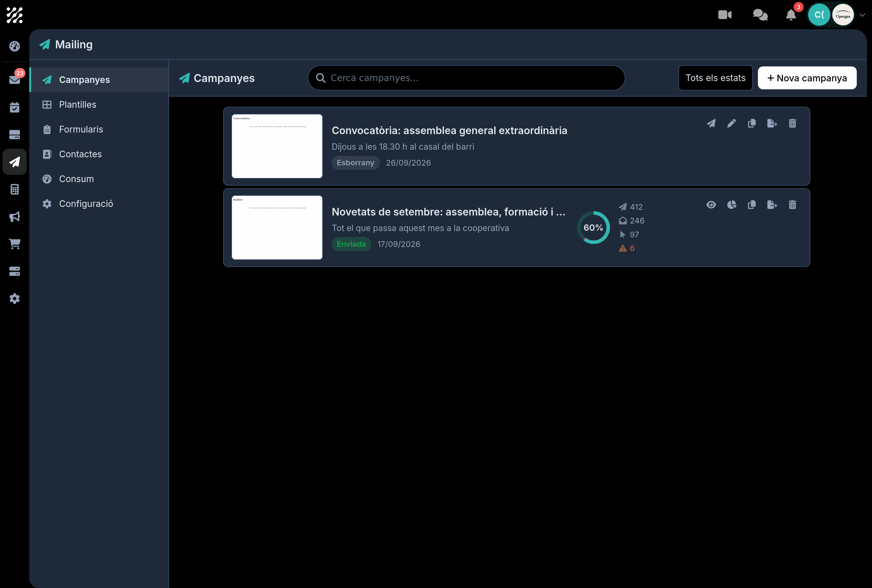
Task: Click the 246 opened count
Action: (x=632, y=221)
